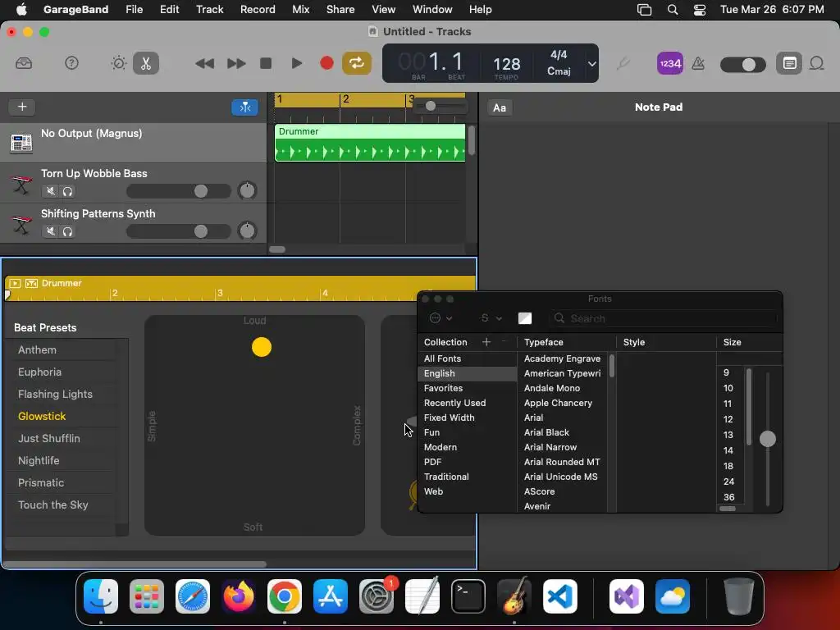
Task: Toggle the Editors scissors button
Action: tap(146, 63)
